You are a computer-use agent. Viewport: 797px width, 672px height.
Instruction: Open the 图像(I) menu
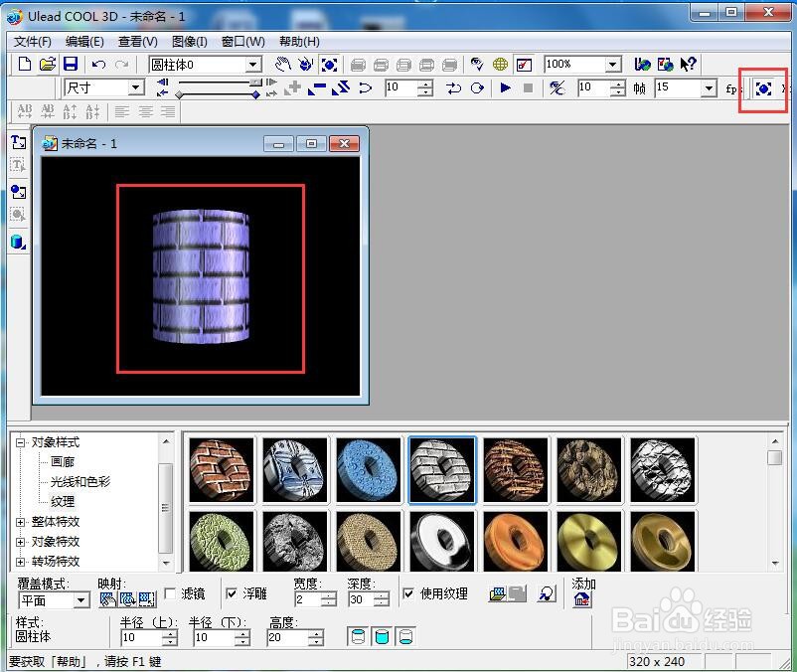190,42
